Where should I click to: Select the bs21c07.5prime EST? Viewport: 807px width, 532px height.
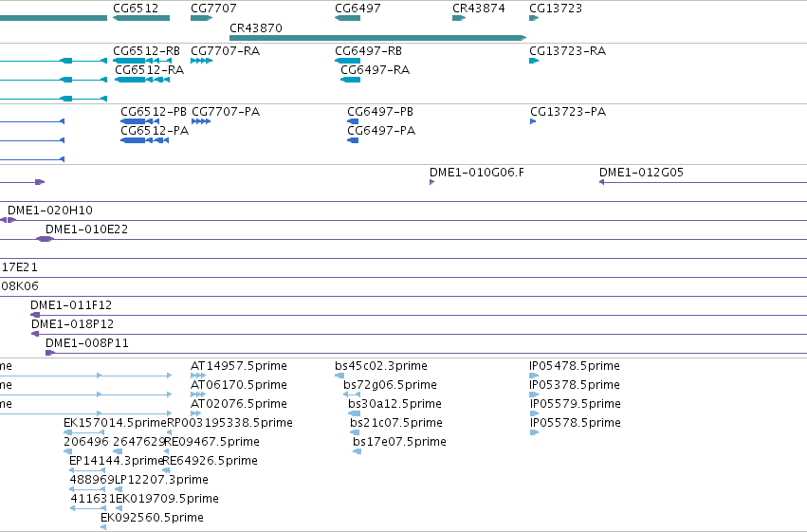[355, 432]
